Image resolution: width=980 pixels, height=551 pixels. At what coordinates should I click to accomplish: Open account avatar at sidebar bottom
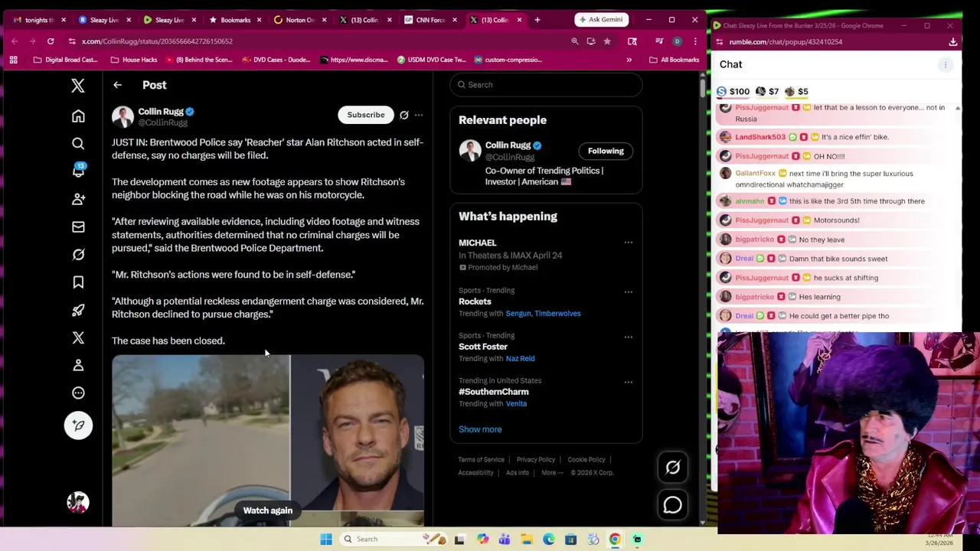pyautogui.click(x=78, y=502)
